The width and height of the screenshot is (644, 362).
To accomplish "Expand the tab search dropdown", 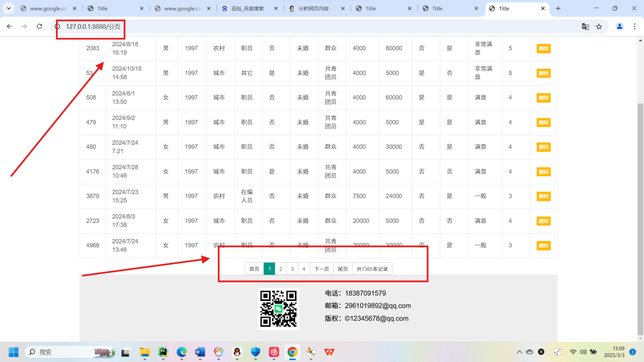I will pyautogui.click(x=8, y=8).
